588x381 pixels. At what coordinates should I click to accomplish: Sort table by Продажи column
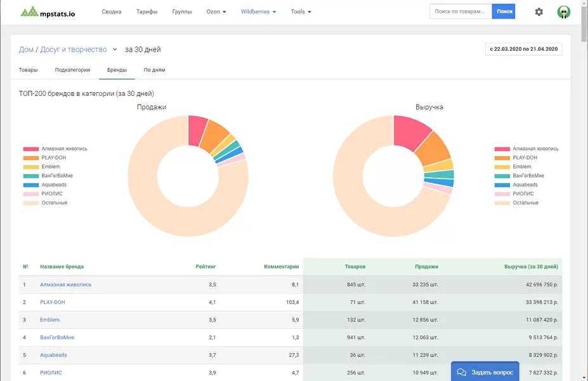tap(426, 267)
